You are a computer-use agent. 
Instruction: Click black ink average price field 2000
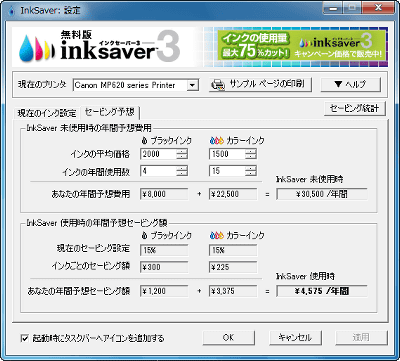(158, 154)
